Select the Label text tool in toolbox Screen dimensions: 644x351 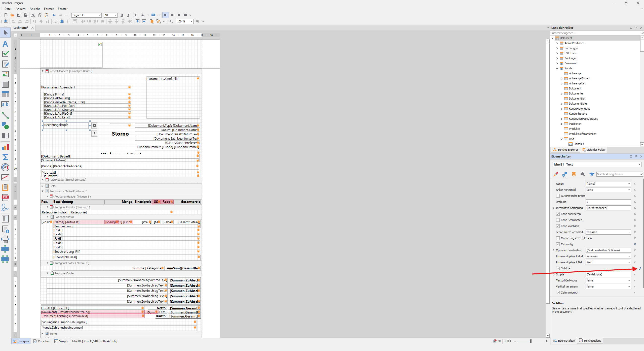coord(5,44)
